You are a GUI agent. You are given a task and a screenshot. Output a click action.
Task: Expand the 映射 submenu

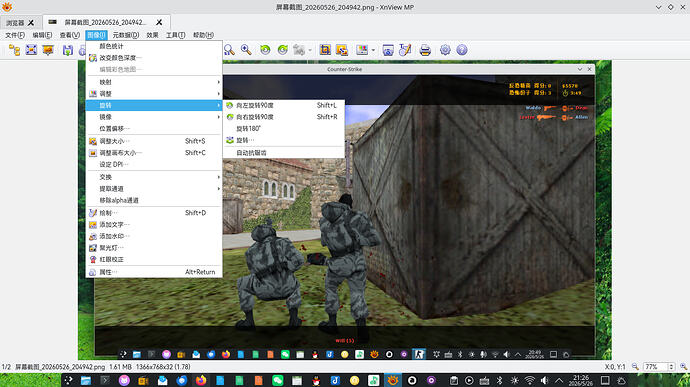[x=154, y=82]
